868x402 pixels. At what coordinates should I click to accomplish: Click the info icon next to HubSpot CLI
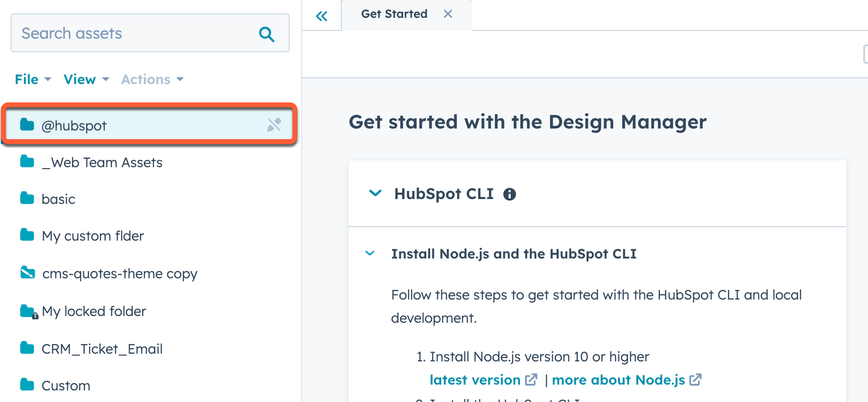tap(510, 194)
